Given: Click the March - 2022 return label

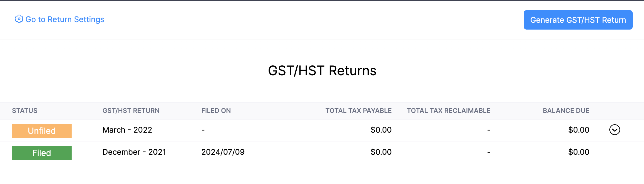Looking at the screenshot, I should click(x=127, y=130).
